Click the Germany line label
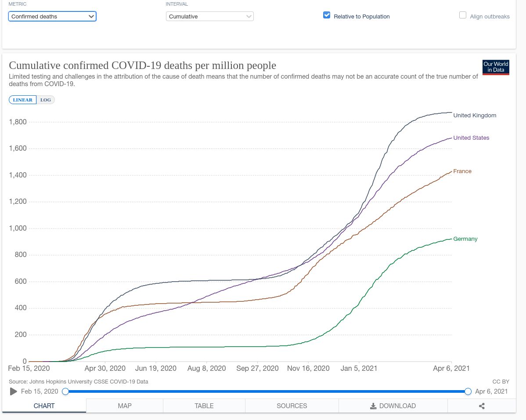 465,239
